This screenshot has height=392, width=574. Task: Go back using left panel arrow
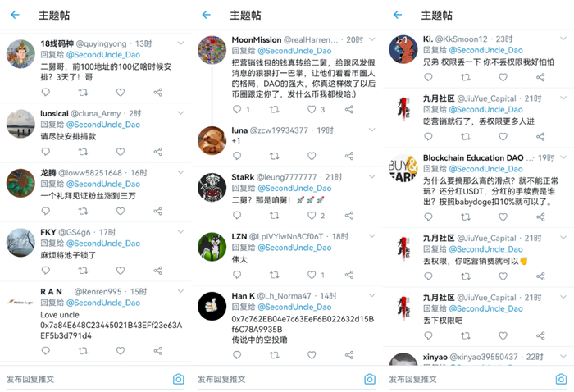point(15,15)
